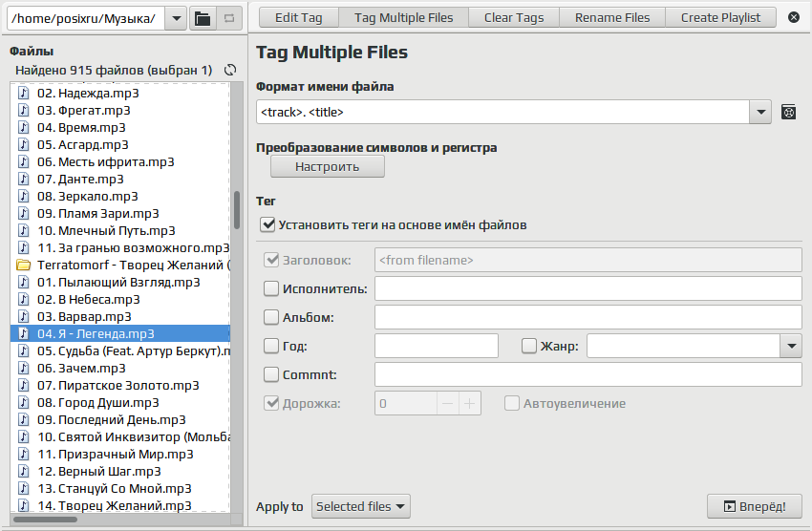This screenshot has width=812, height=531.
Task: Select file 11. Призрачный Мир.mp3
Action: (119, 454)
